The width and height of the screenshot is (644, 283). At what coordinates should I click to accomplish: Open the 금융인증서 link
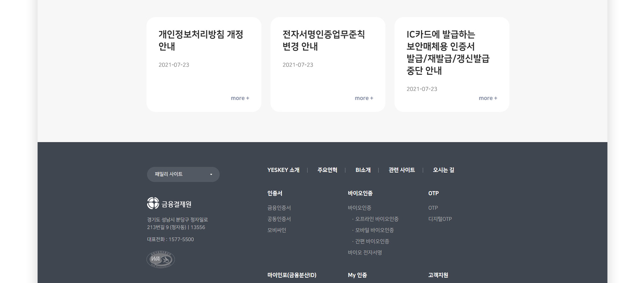click(x=279, y=208)
